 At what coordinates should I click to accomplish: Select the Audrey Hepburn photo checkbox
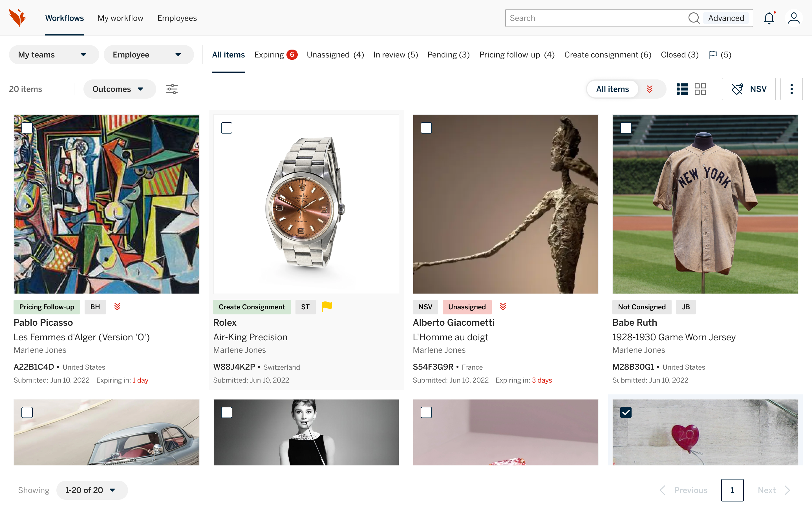tap(227, 412)
